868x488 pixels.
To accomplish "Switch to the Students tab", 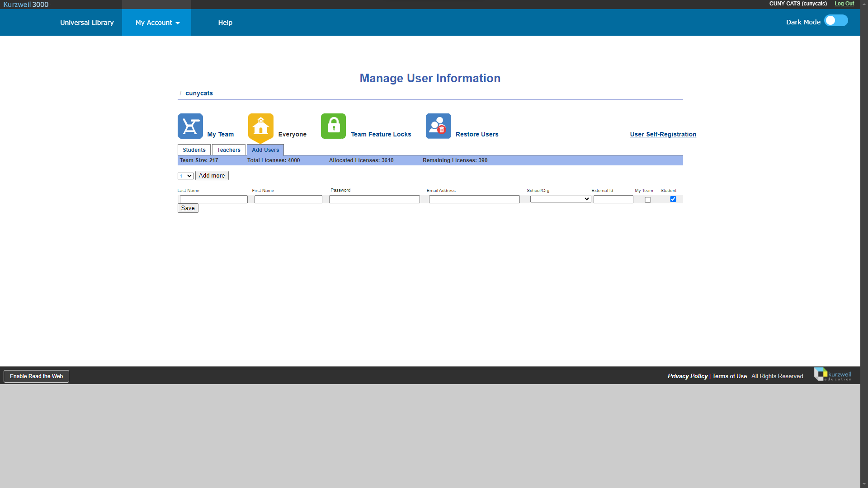I will [194, 150].
